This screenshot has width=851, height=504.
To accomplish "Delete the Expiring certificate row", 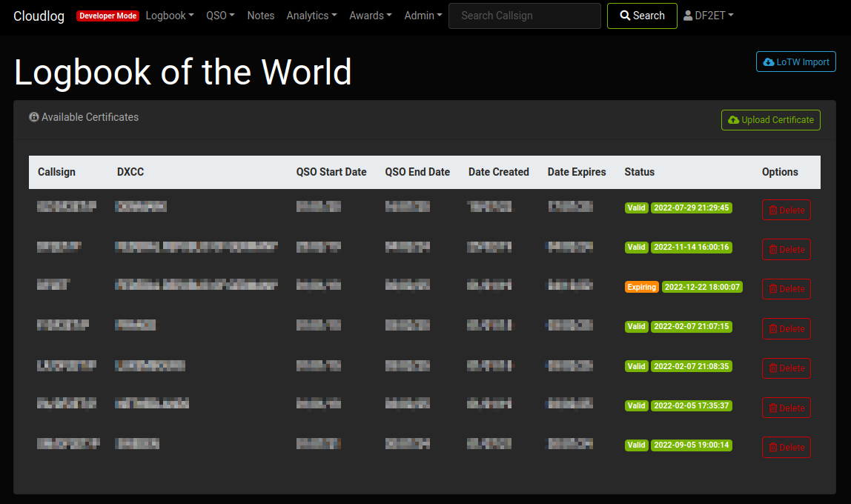I will pos(787,289).
